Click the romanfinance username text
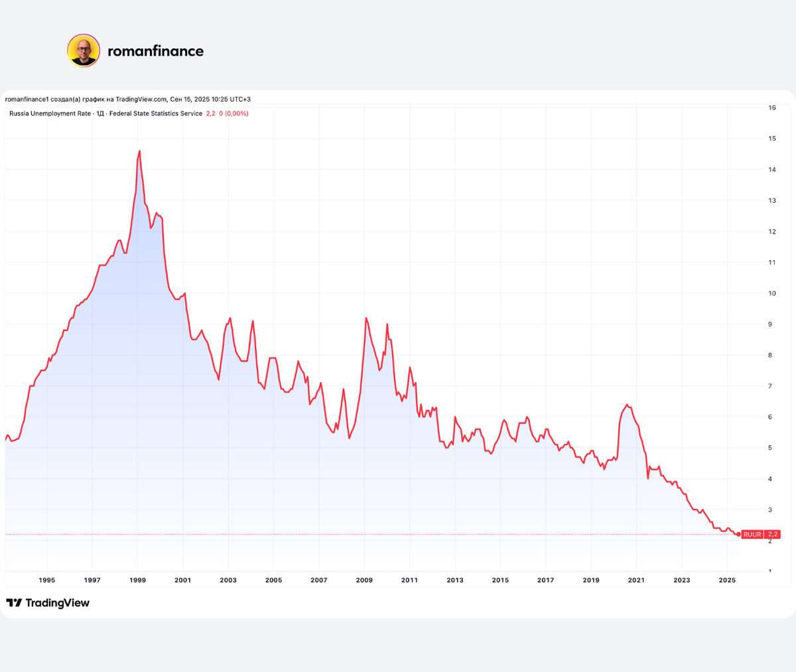Viewport: 796px width, 672px height. pos(156,50)
